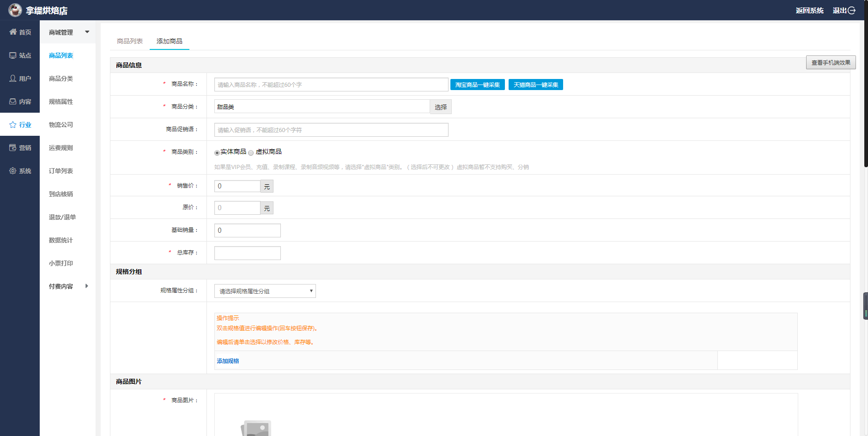Focus the 商品促销语 input field
This screenshot has height=436, width=868.
(x=331, y=130)
